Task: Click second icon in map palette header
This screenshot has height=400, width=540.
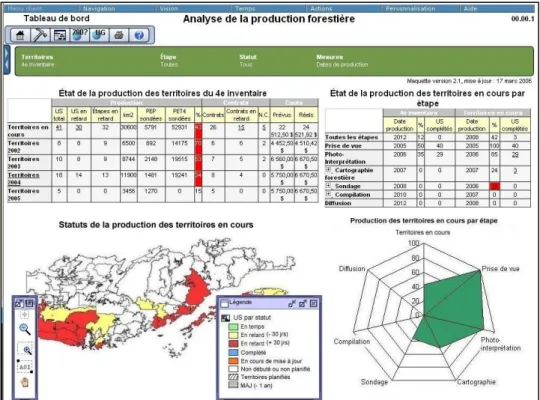Action: (29, 303)
